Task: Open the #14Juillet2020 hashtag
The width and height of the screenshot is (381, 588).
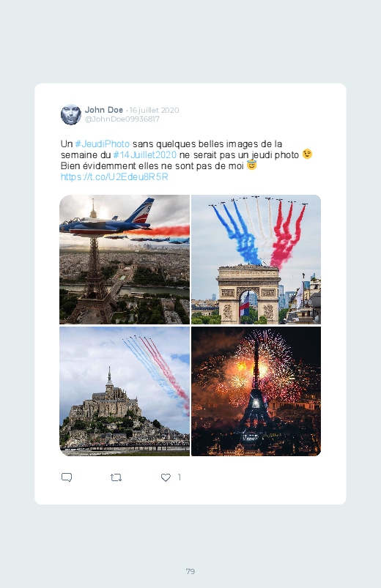Action: [144, 155]
